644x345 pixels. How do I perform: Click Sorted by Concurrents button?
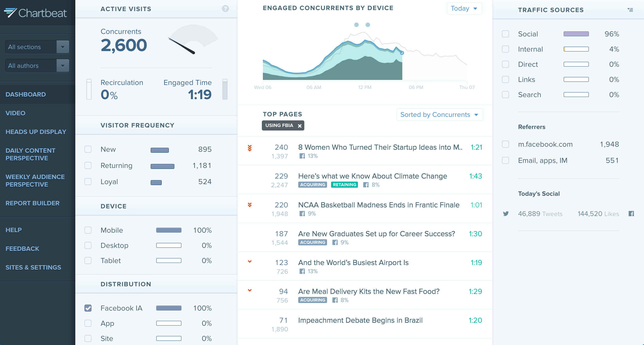click(x=439, y=115)
